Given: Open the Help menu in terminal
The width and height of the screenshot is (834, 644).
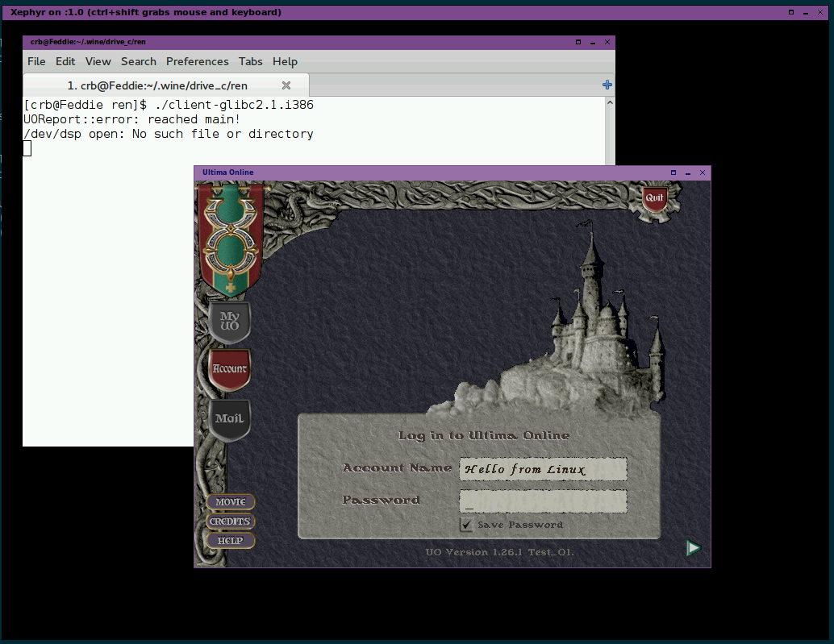Looking at the screenshot, I should click(x=285, y=61).
